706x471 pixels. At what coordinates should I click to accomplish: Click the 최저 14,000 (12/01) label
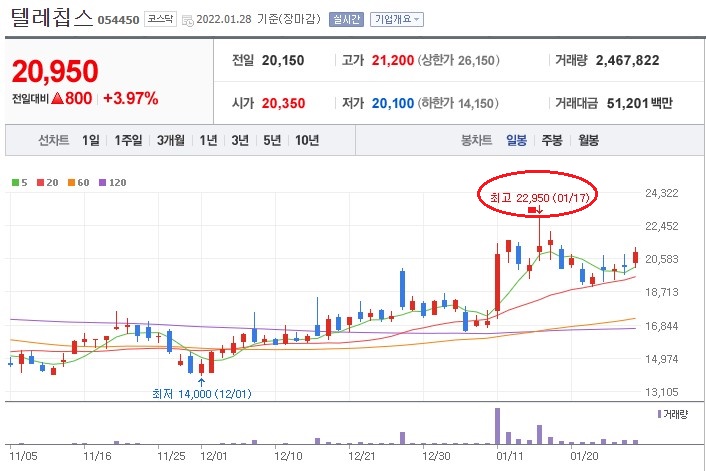202,394
